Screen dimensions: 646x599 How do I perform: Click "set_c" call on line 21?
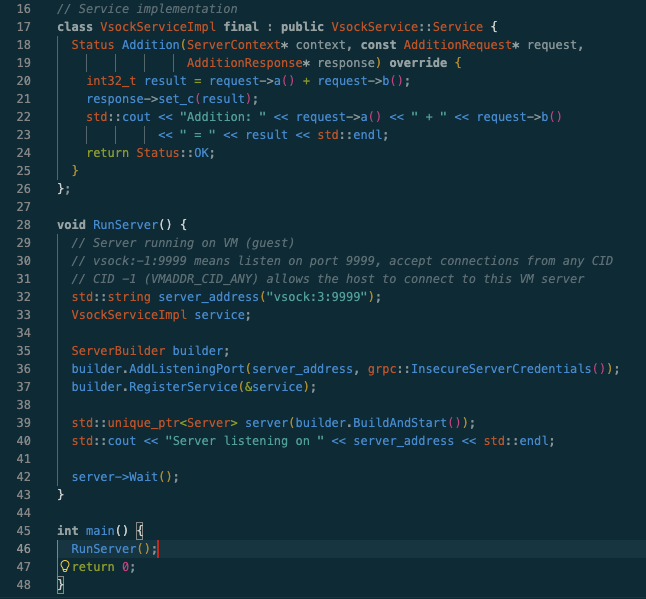pyautogui.click(x=176, y=99)
